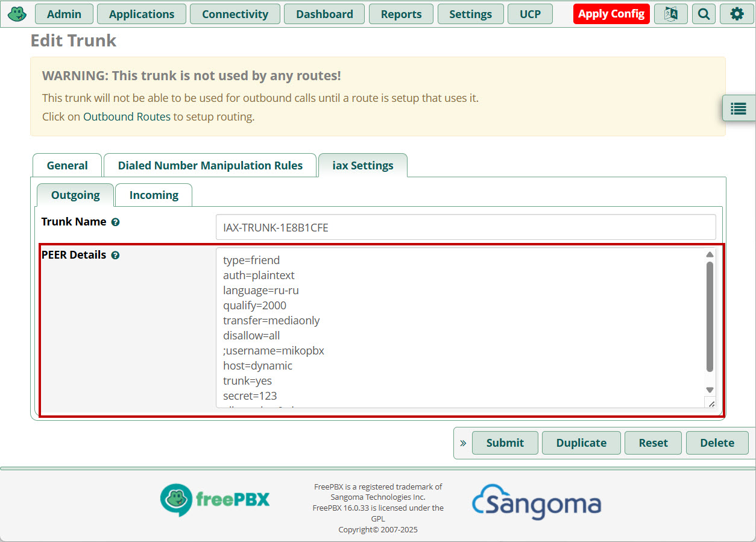Click the search magnifier icon
Image resolution: width=756 pixels, height=542 pixels.
704,14
